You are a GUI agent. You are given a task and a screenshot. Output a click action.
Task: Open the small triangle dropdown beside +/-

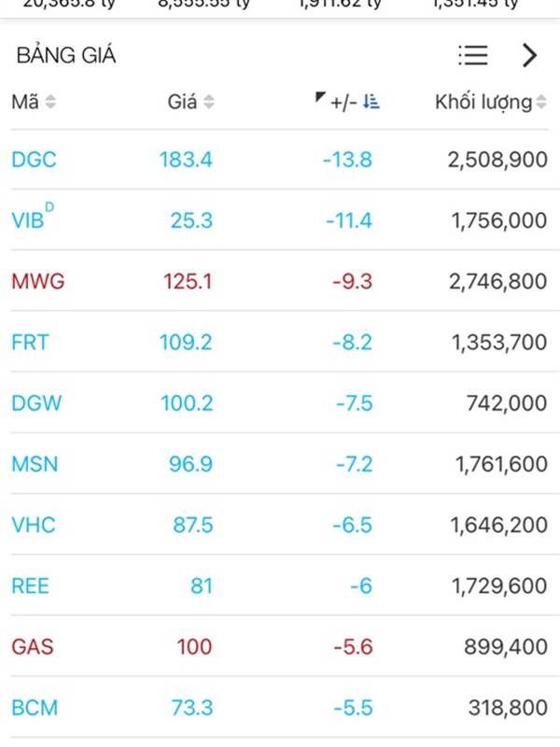coord(320,97)
